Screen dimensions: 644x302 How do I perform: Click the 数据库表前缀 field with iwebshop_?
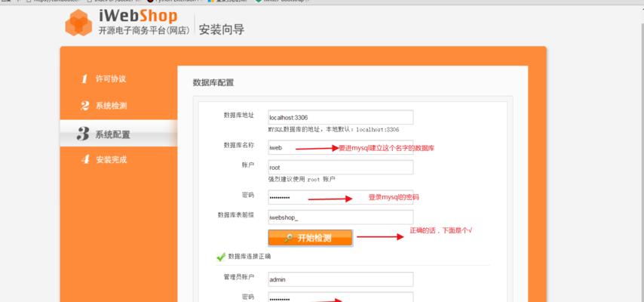pos(341,217)
